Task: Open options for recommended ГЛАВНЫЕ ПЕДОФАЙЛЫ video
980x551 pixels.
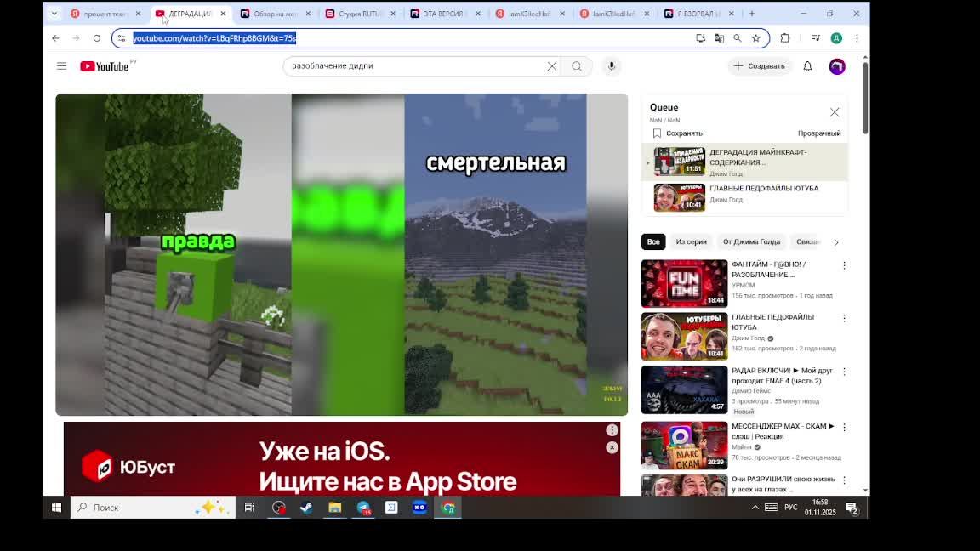Action: point(844,319)
